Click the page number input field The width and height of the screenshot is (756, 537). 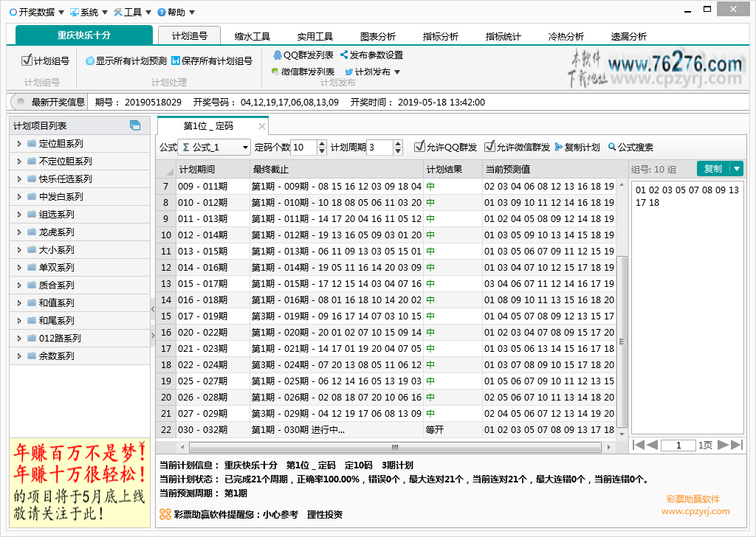point(678,445)
